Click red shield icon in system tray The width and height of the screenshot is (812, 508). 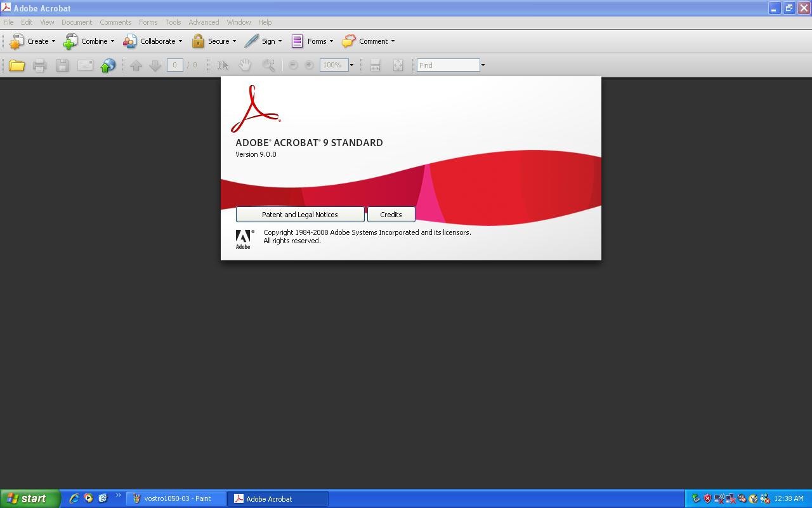coord(707,498)
